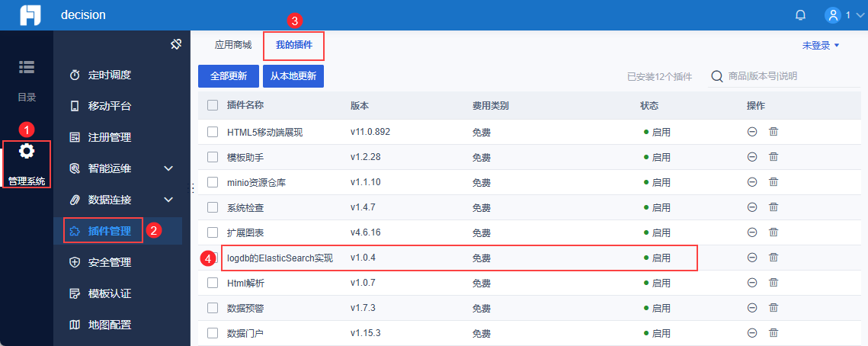Disable the logdb的ElasticSearch实现 plugin

click(x=752, y=258)
